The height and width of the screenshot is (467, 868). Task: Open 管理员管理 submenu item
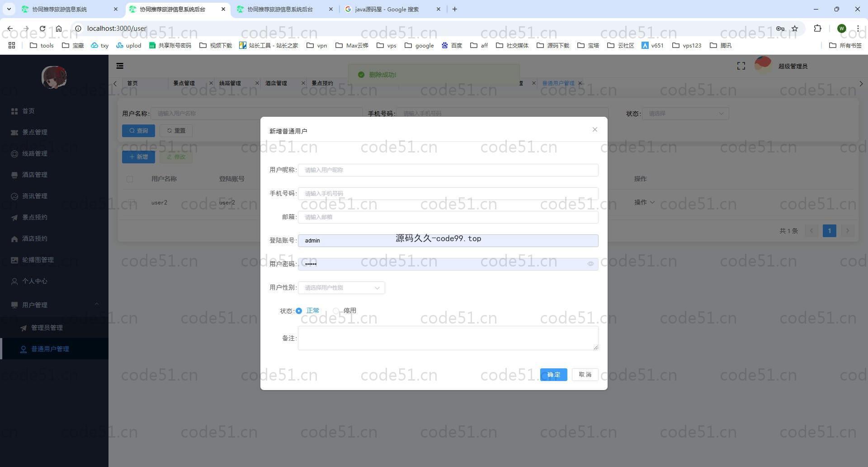pos(54,328)
